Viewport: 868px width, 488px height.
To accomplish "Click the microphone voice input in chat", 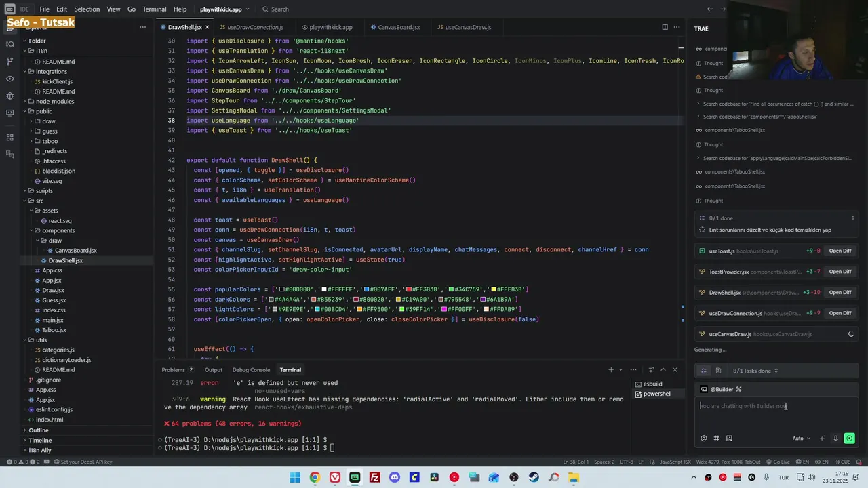I will (835, 439).
